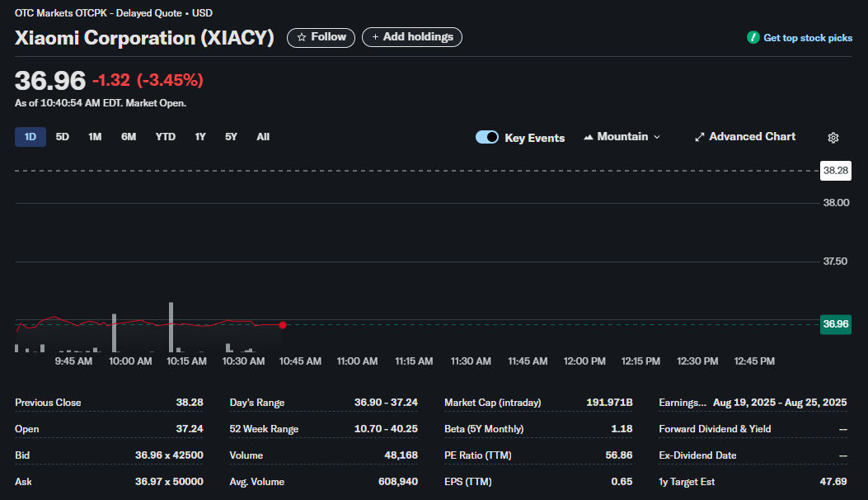Click the large 36.96 share price
Screen dimensions: 868x500
click(50, 81)
